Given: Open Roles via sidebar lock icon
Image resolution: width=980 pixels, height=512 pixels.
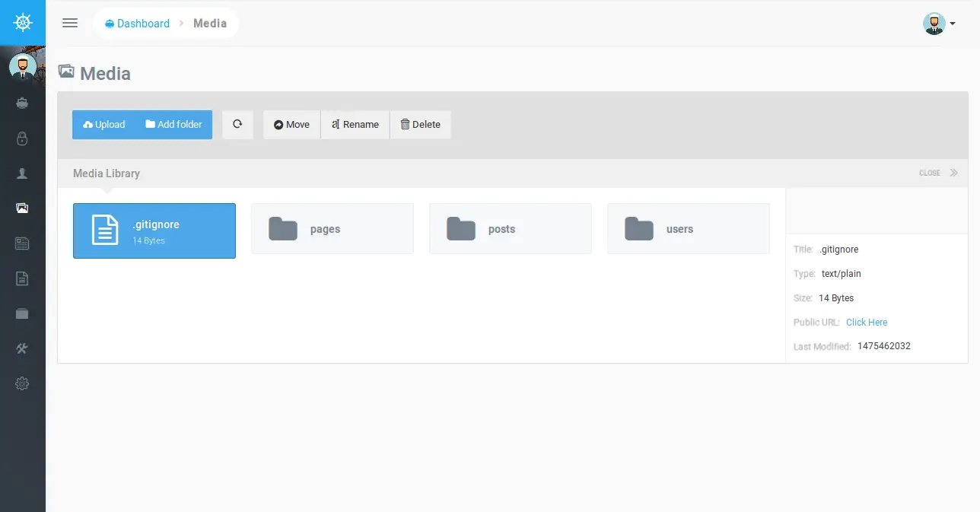Looking at the screenshot, I should click(x=22, y=138).
